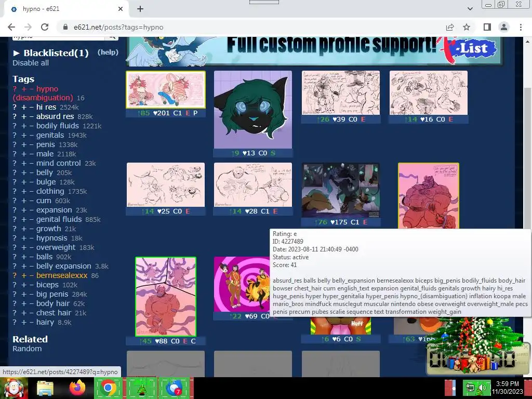Viewport: 532px width, 399px height.
Task: Open the 'expansion' tag link
Action: 54,210
